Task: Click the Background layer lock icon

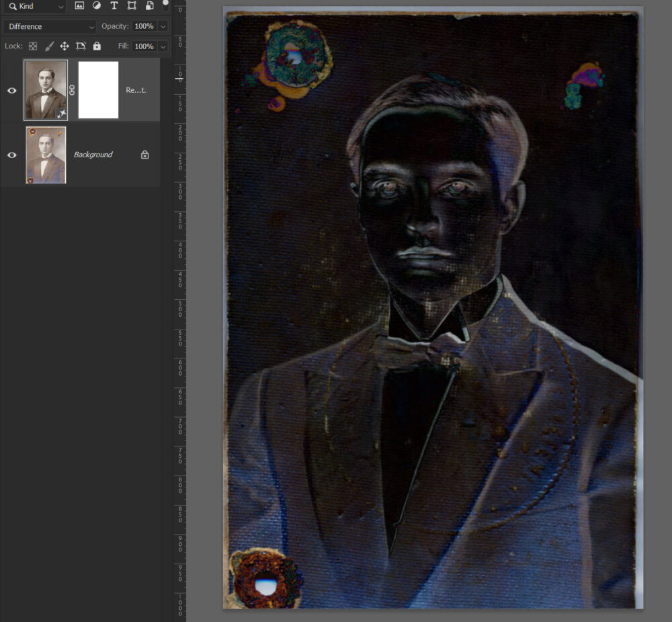Action: (x=144, y=155)
